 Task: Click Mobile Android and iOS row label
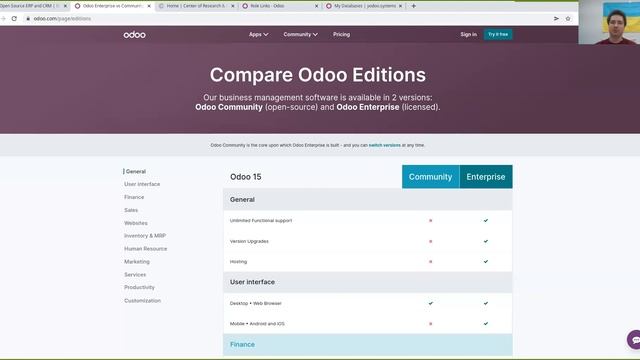257,324
